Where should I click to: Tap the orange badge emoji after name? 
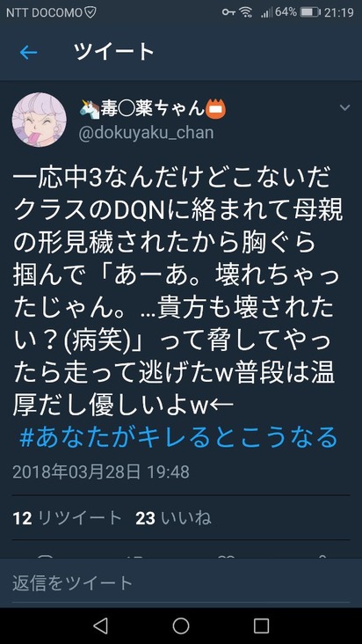click(215, 109)
